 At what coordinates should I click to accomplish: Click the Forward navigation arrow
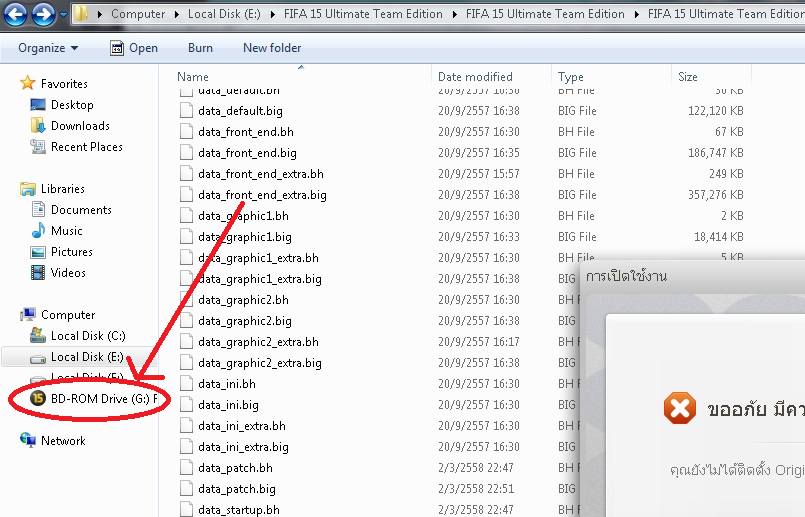(x=43, y=14)
